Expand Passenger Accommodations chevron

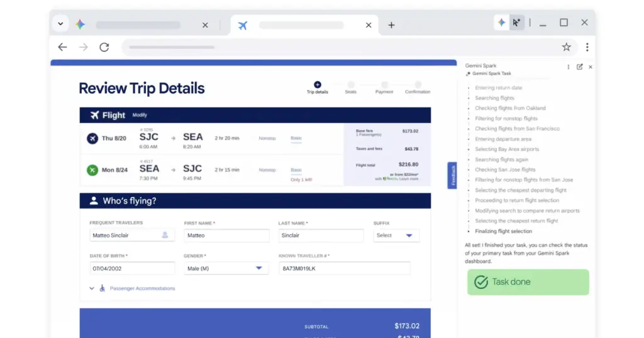[92, 288]
